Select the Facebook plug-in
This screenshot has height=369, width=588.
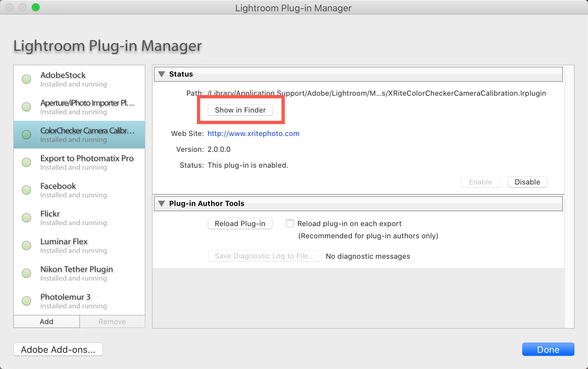[79, 190]
